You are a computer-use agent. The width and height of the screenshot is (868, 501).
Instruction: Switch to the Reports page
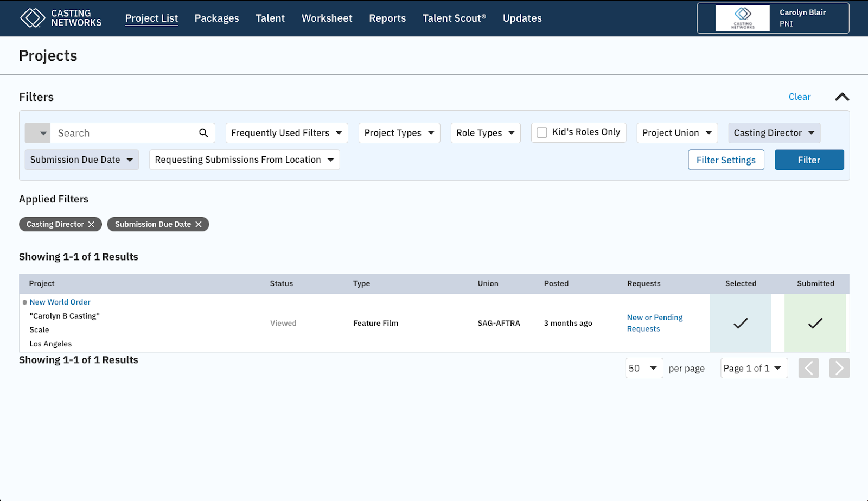387,18
